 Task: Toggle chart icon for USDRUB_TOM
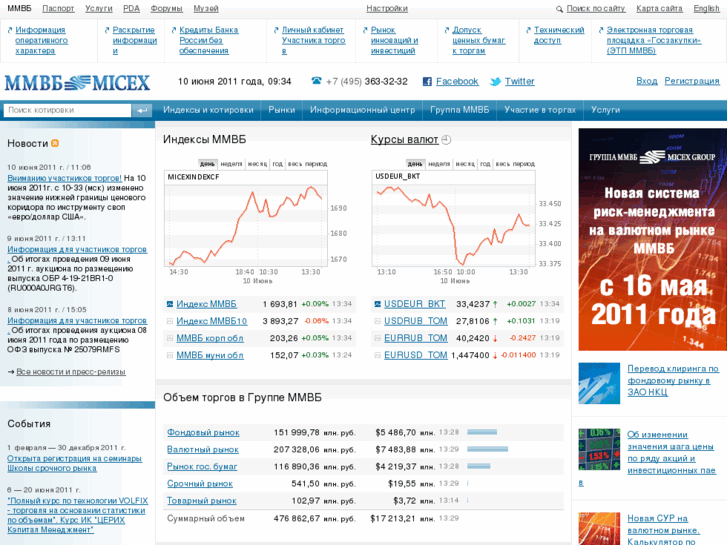377,321
